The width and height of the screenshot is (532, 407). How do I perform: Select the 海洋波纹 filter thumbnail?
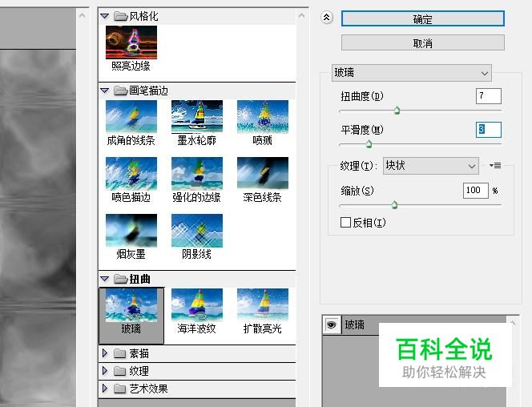[197, 305]
